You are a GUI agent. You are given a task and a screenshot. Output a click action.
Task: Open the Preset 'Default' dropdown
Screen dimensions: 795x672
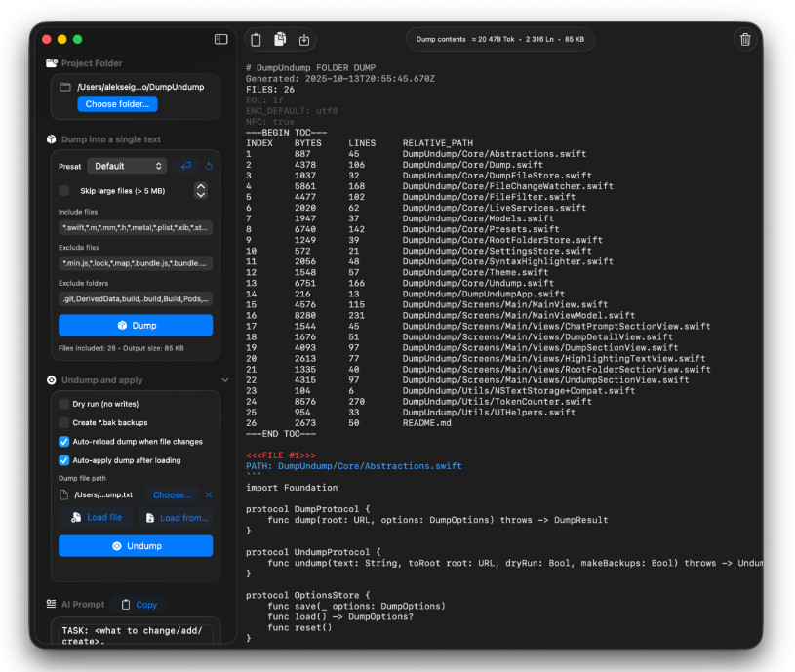[x=127, y=166]
